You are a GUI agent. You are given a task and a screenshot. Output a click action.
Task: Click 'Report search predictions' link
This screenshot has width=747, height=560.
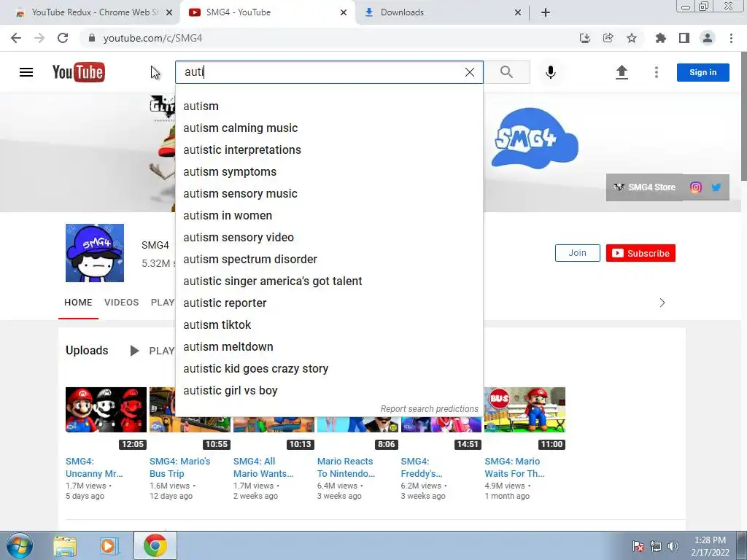click(x=429, y=409)
